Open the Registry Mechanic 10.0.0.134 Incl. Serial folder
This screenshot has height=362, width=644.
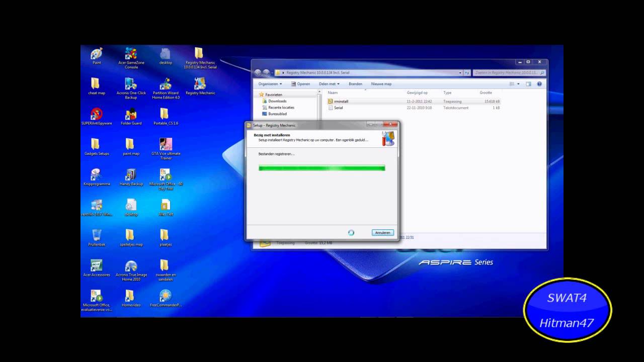(200, 58)
